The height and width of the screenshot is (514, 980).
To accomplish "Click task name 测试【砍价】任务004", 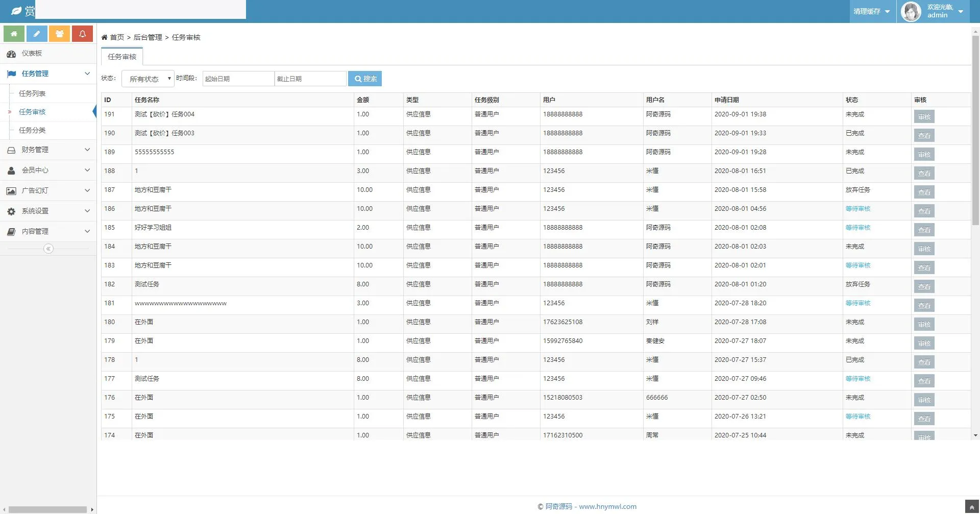I will coord(164,114).
